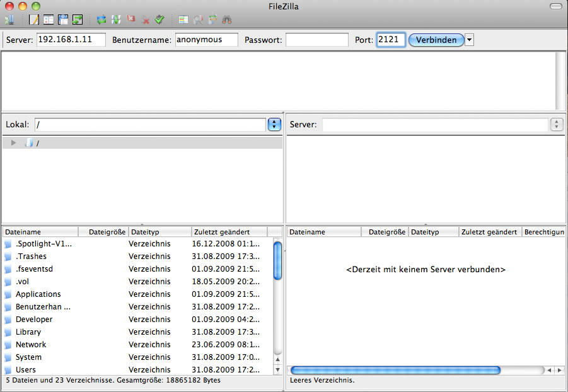Sort local list by Dateiname column

(40, 232)
